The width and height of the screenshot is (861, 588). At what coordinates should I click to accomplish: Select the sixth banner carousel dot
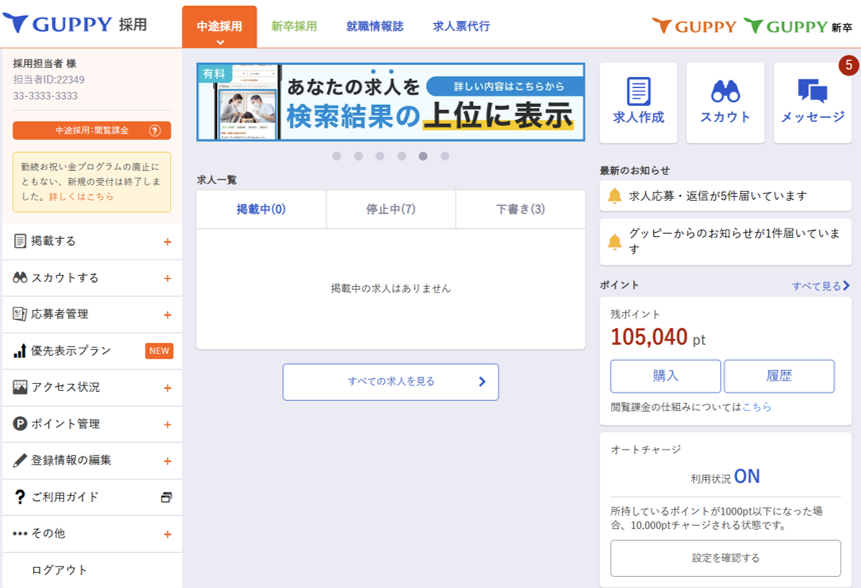(x=445, y=156)
